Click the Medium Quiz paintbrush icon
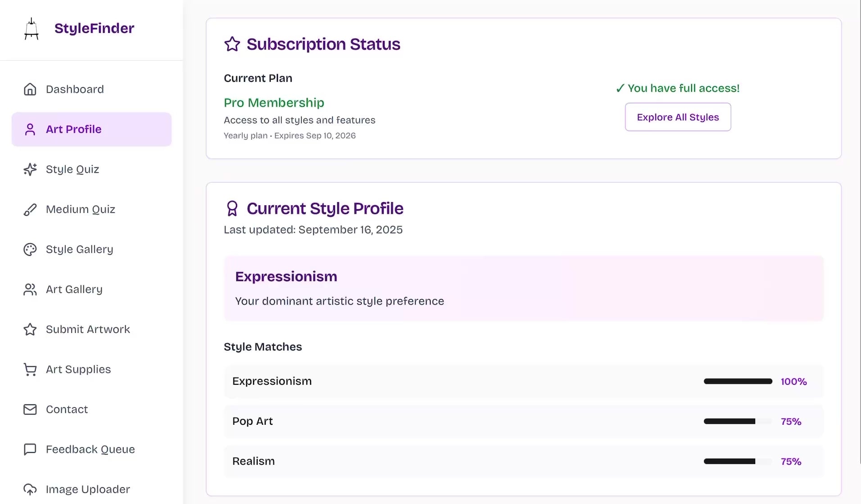Viewport: 861px width, 504px height. point(30,209)
